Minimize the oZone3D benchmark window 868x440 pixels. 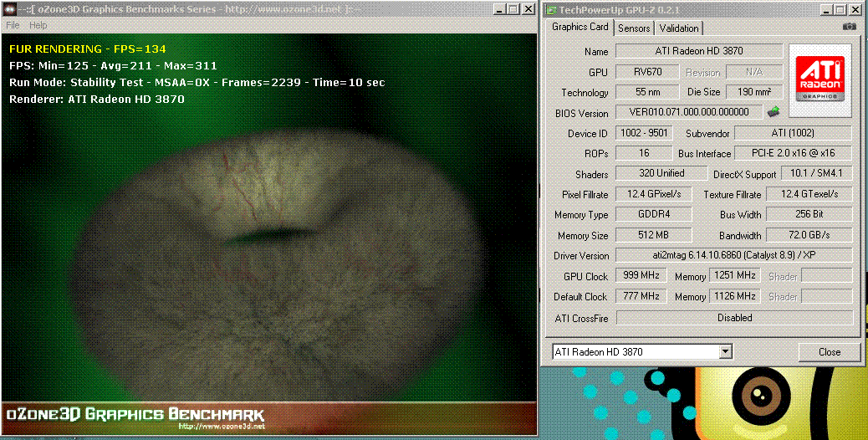tap(499, 9)
